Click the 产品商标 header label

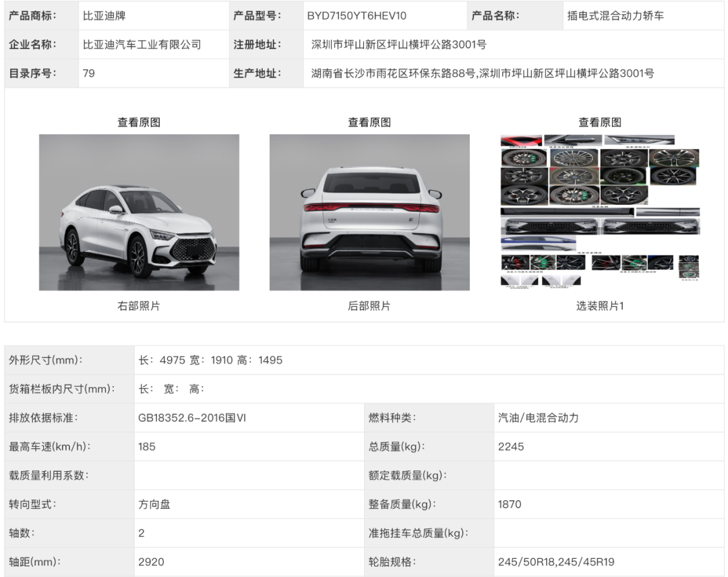coord(32,16)
